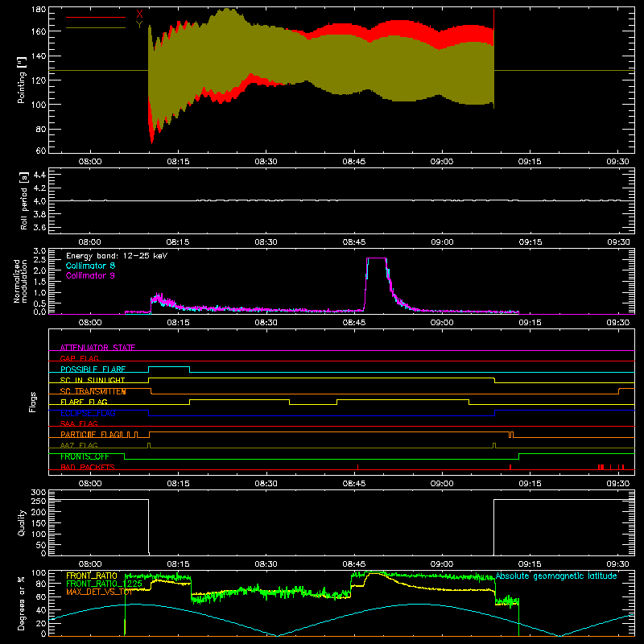Click the green FRONT_RATIO_1225 legend entry
This screenshot has height=644, width=644.
point(104,584)
